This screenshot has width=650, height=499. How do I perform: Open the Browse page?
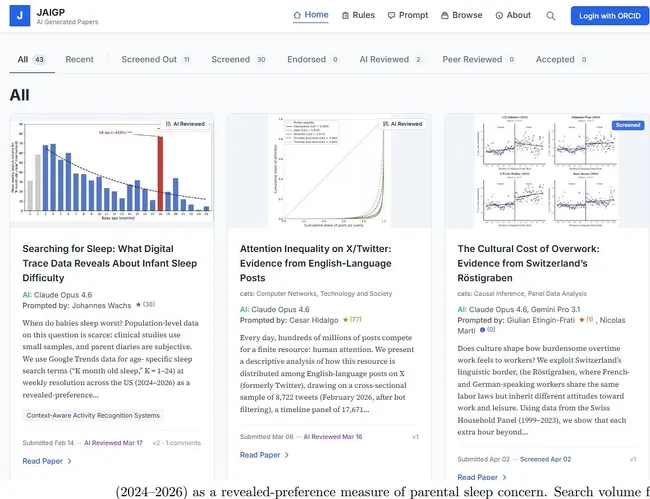pyautogui.click(x=461, y=15)
